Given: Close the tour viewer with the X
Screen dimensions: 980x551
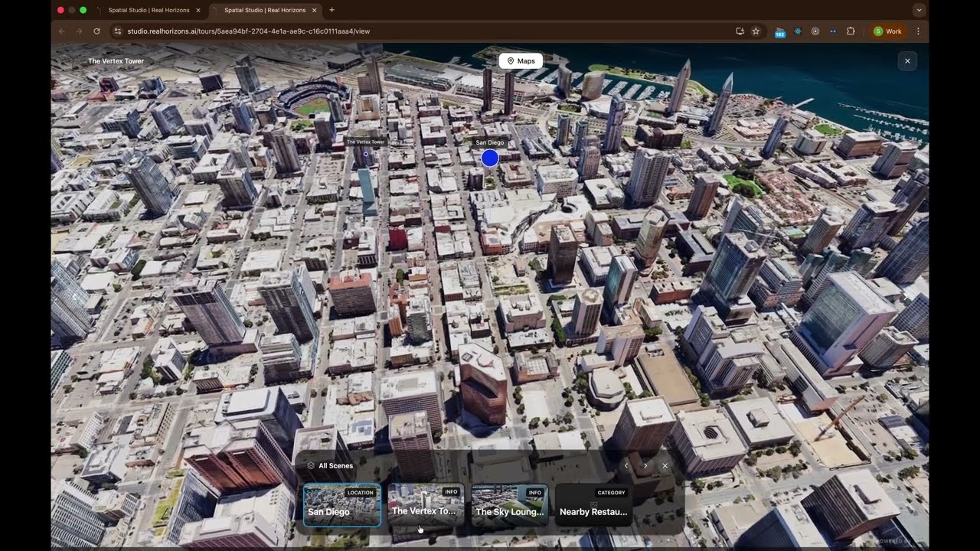Looking at the screenshot, I should coord(907,60).
